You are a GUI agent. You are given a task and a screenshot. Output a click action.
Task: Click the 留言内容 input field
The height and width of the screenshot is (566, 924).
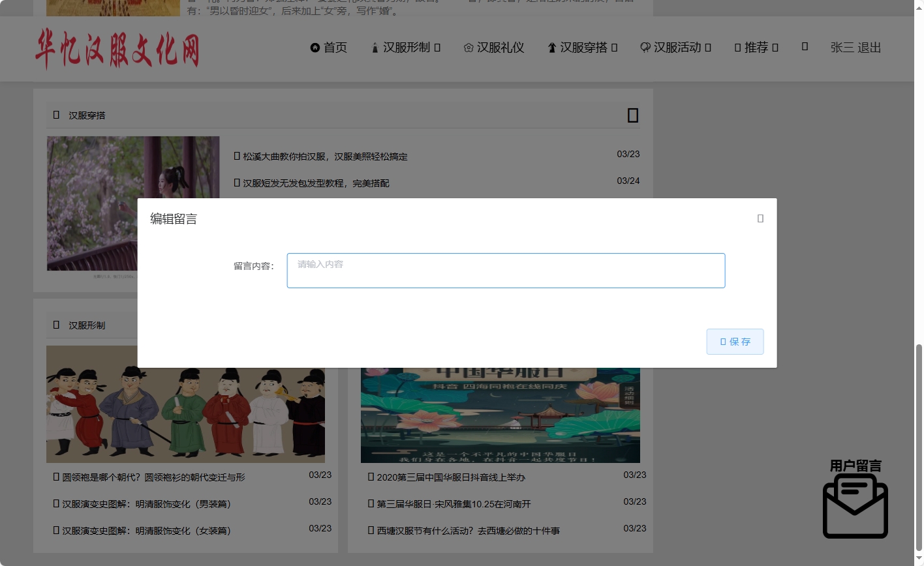(505, 270)
